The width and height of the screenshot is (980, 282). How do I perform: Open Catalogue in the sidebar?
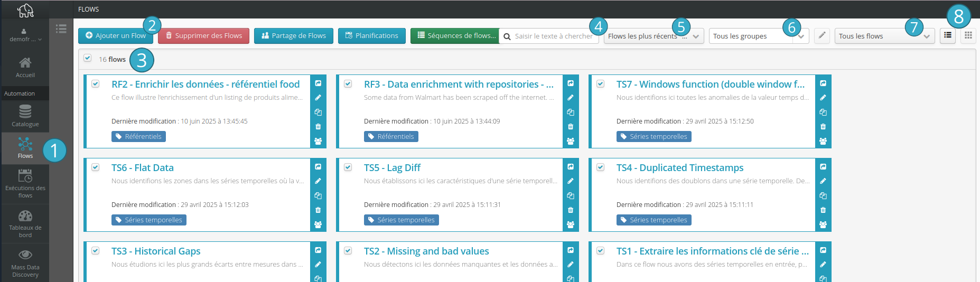point(25,116)
